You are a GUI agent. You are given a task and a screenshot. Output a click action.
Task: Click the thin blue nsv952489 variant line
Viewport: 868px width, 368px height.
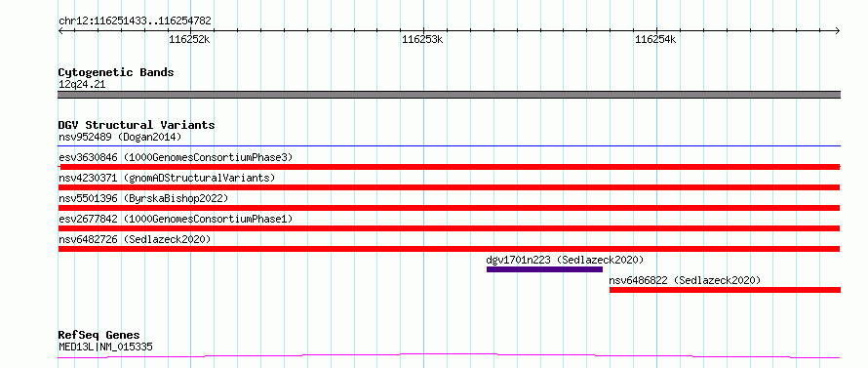(x=449, y=146)
